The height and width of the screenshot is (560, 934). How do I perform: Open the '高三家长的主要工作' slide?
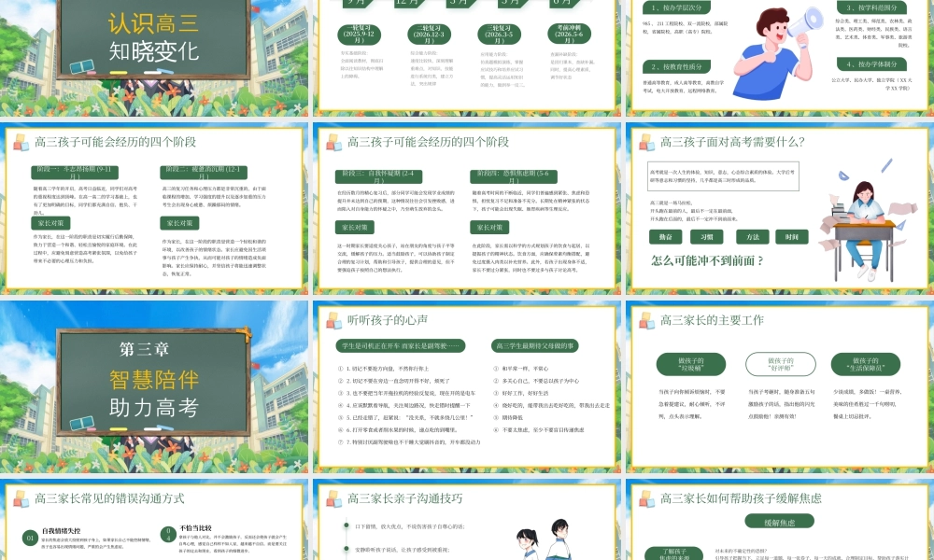click(x=780, y=386)
